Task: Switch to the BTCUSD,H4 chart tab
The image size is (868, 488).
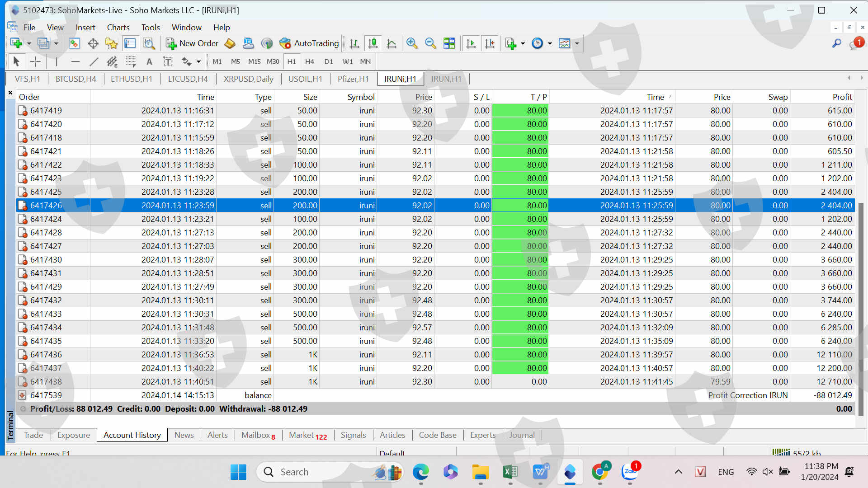Action: click(75, 79)
